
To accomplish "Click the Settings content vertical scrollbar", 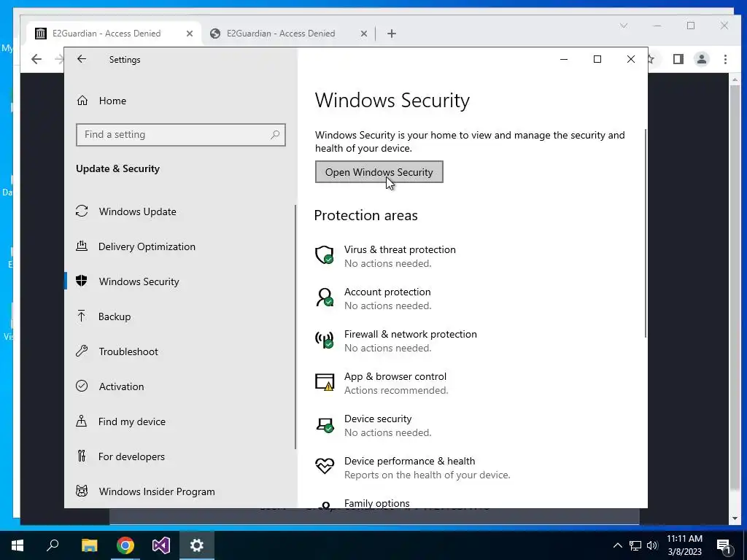I will 646,233.
